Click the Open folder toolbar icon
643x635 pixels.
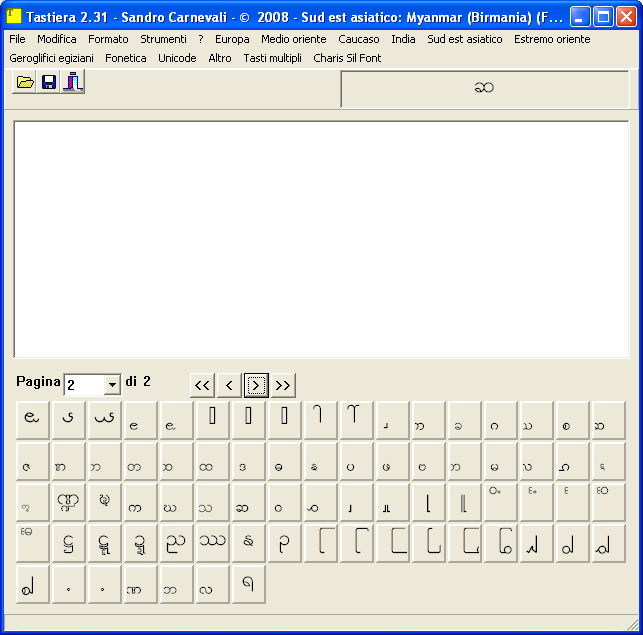click(x=24, y=82)
